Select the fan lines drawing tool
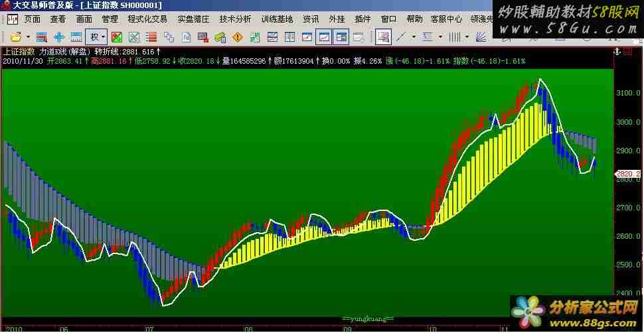 coord(481,37)
